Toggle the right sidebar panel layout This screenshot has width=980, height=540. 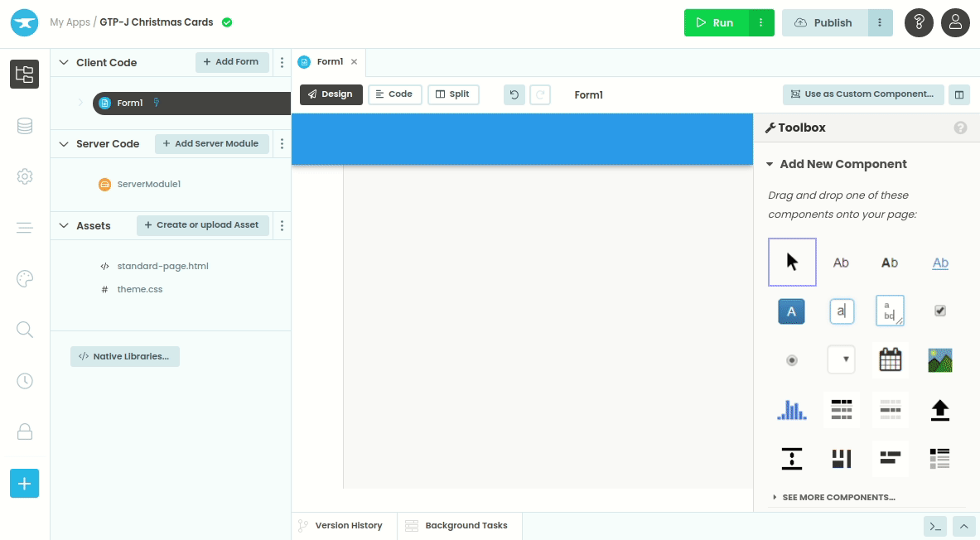[x=958, y=94]
